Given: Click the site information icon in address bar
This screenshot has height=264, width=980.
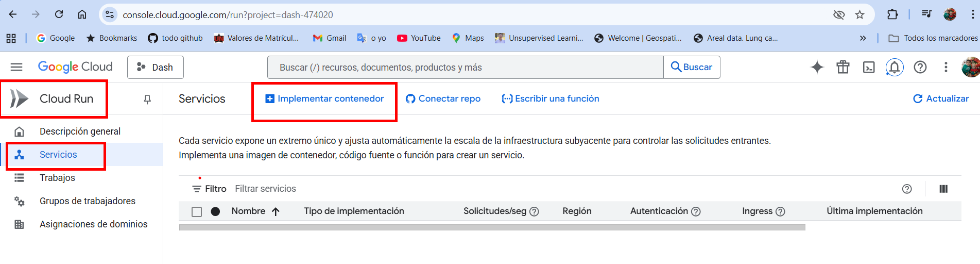Looking at the screenshot, I should (x=110, y=14).
